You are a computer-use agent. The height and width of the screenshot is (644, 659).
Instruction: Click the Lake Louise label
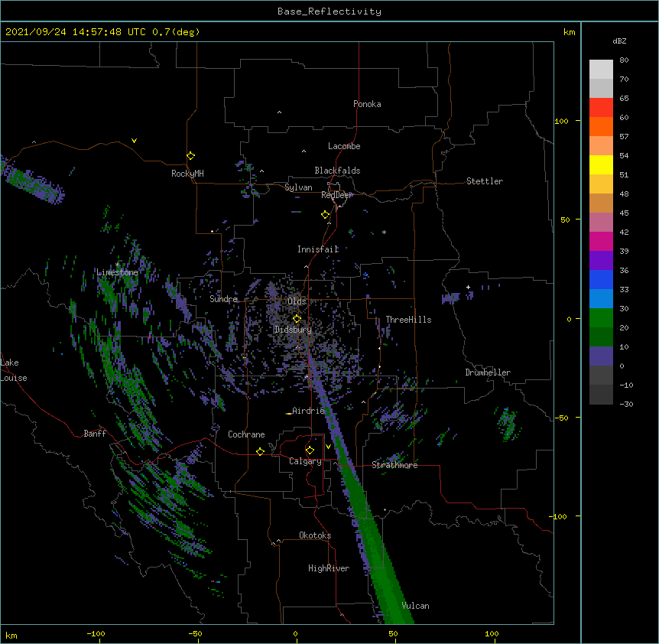click(x=14, y=370)
